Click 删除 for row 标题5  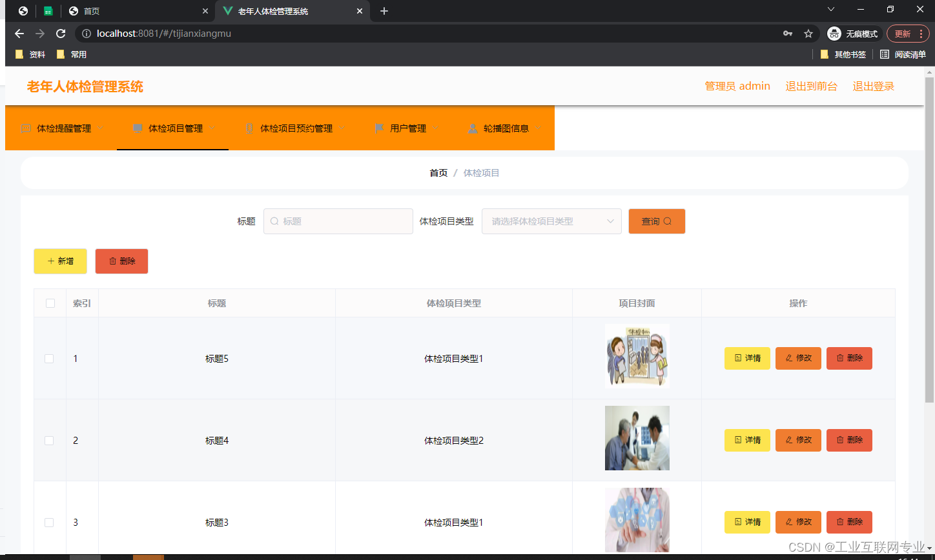(x=849, y=358)
